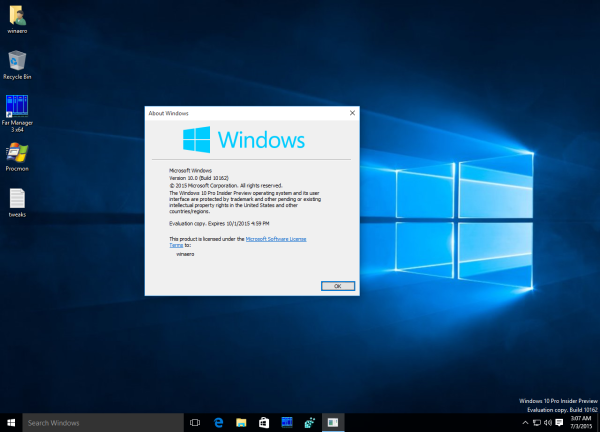The height and width of the screenshot is (432, 600).
Task: Open the teal puzzle-piece taskbar app
Action: (x=310, y=422)
